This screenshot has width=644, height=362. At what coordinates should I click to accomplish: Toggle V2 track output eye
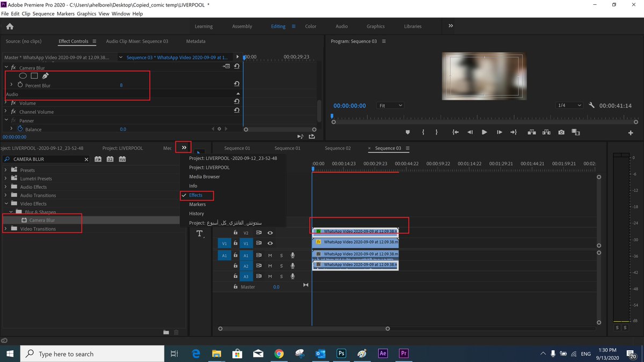(x=270, y=233)
